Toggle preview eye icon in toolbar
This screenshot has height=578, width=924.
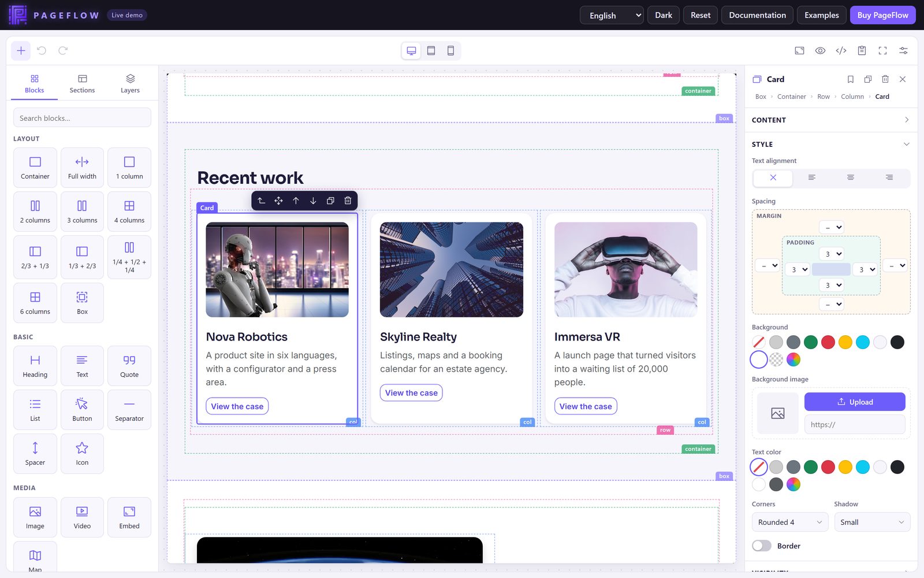(x=820, y=51)
